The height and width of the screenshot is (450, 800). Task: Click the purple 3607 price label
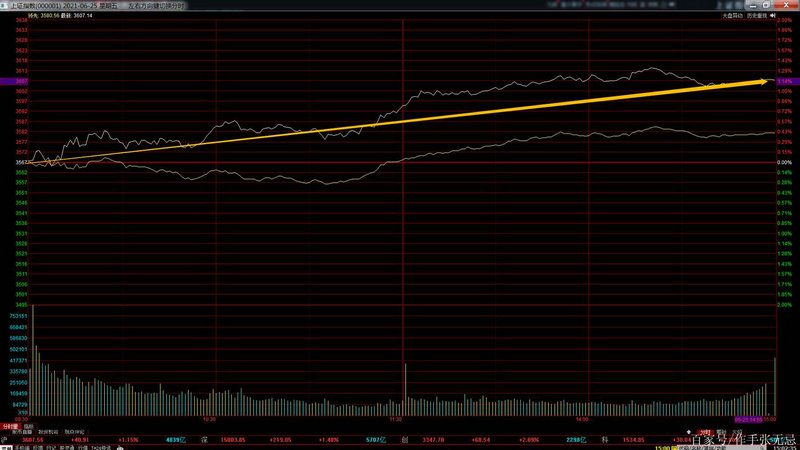[x=21, y=81]
